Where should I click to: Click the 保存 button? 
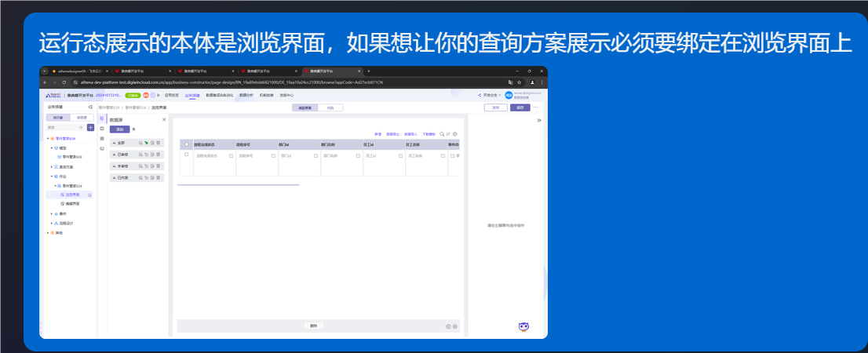(520, 108)
